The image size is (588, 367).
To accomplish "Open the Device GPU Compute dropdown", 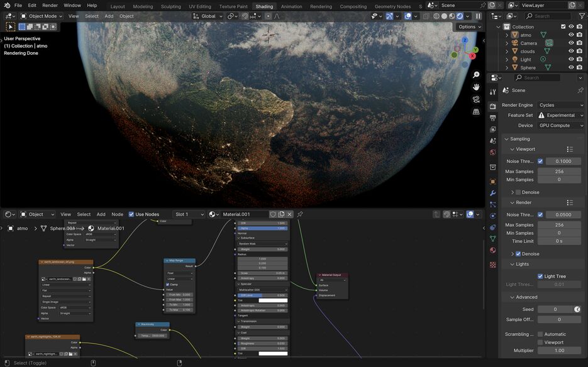I will [560, 125].
